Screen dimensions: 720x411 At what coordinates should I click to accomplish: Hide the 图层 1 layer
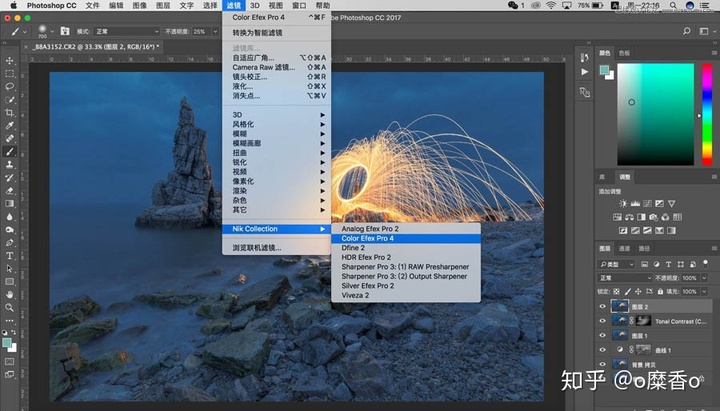tap(602, 336)
